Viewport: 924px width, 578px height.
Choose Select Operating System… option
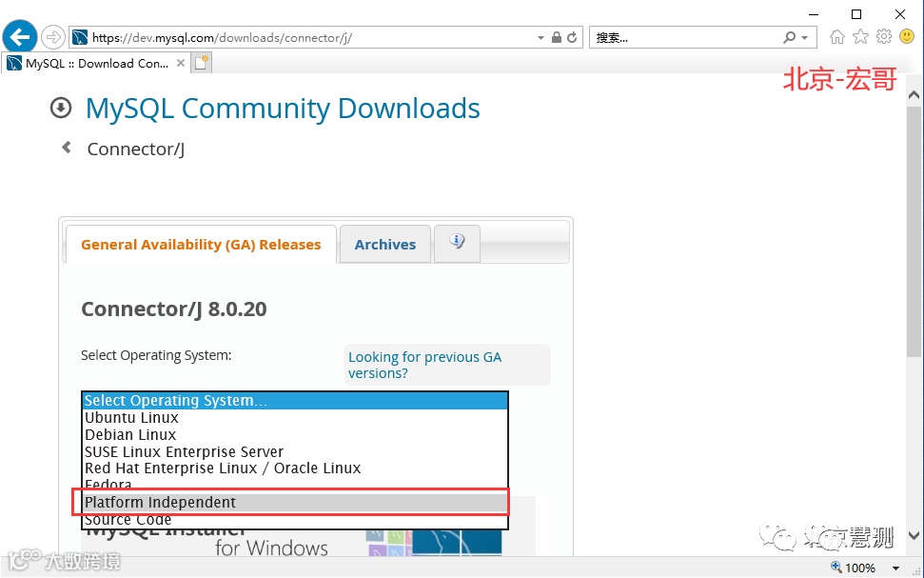[295, 401]
